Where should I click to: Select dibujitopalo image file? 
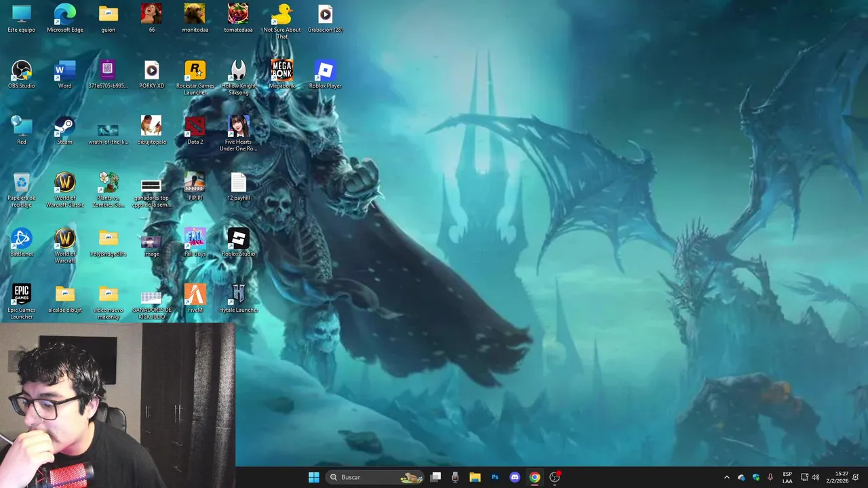pyautogui.click(x=151, y=130)
